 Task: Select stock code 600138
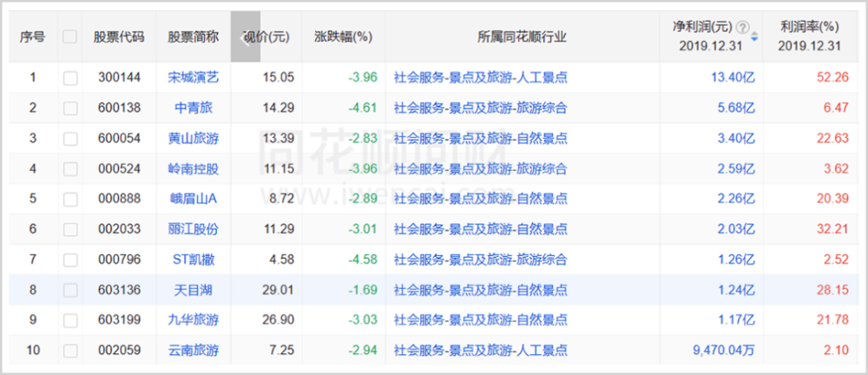[119, 108]
